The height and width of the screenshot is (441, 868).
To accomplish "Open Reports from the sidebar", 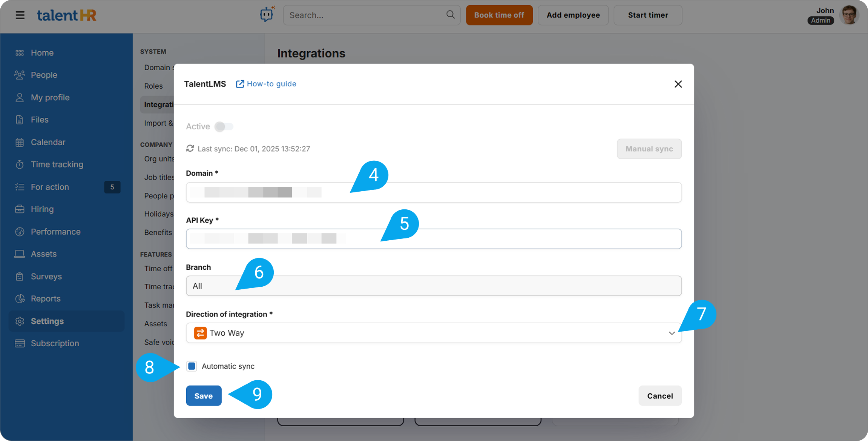I will [46, 298].
